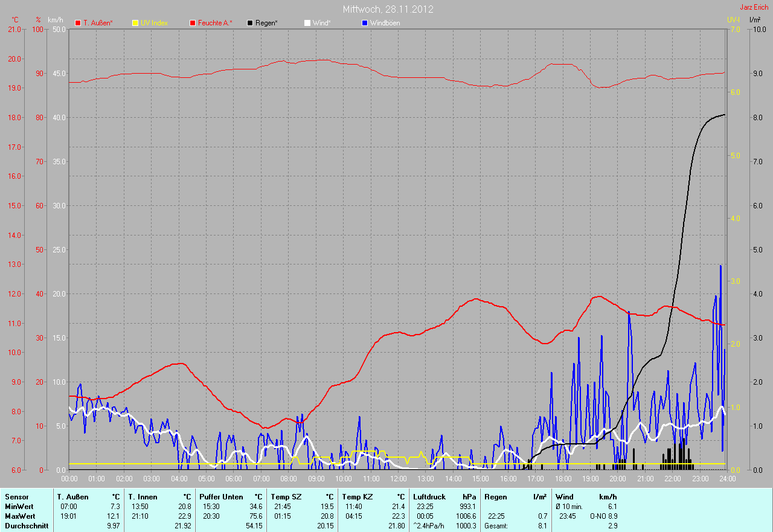Click the 18:00 time axis label
Screen dimensions: 773x532
click(563, 479)
